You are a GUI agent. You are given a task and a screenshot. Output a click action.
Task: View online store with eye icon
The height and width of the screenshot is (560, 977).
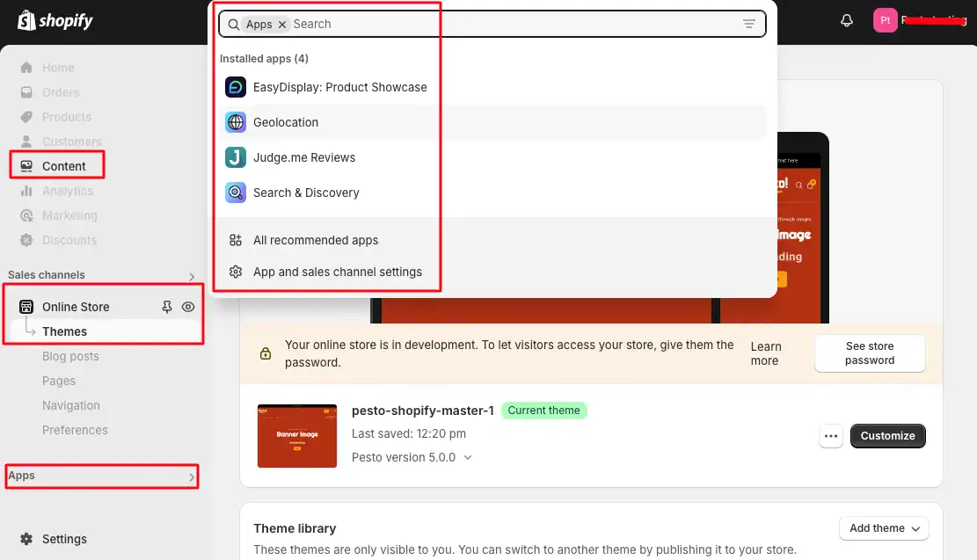(x=188, y=307)
